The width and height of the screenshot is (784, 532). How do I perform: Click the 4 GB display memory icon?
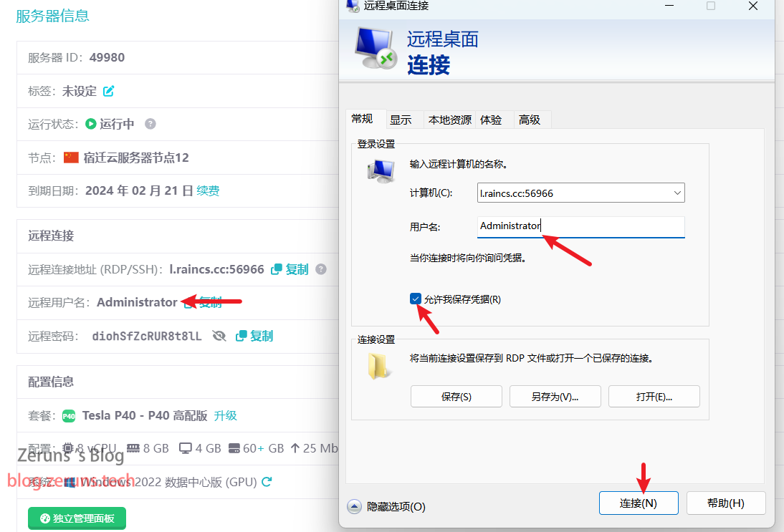coord(186,448)
